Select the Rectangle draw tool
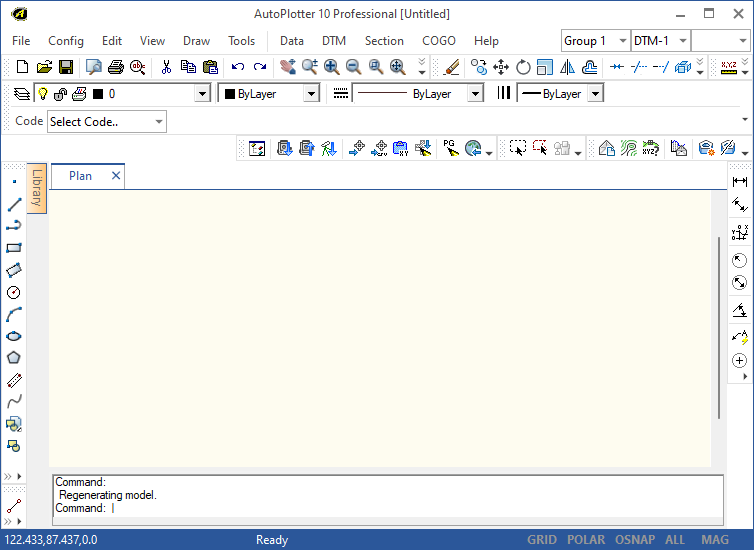 [14, 248]
